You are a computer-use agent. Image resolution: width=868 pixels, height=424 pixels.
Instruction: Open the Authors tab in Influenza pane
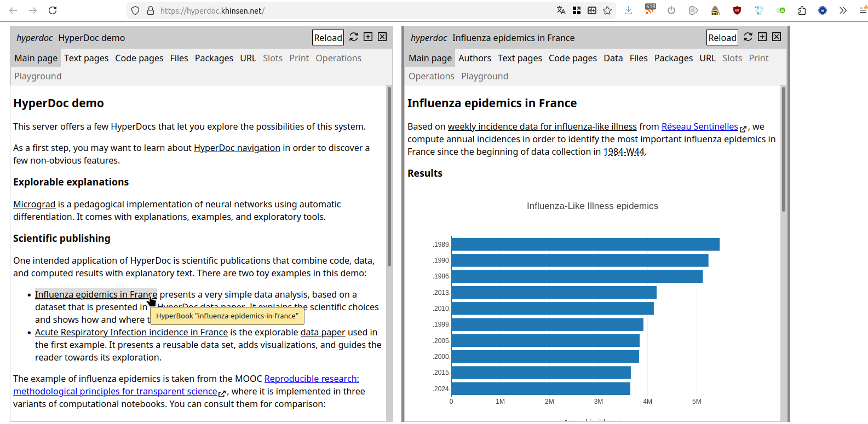click(474, 58)
